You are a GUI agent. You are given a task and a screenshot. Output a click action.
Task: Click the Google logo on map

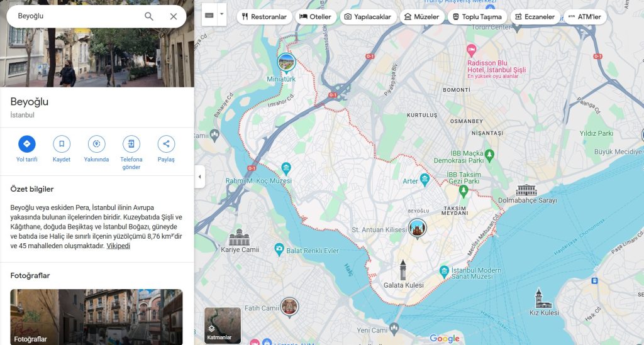445,338
